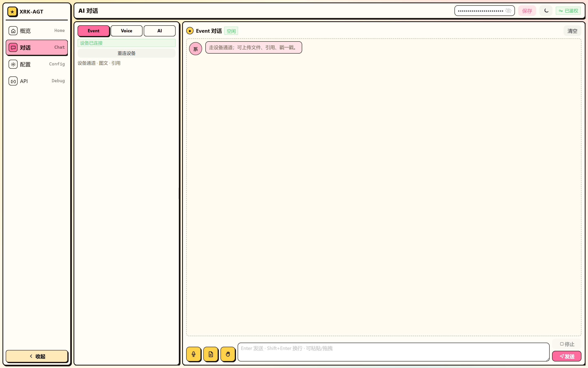Click the 清空 clear chat button
The width and height of the screenshot is (588, 368).
(x=572, y=31)
